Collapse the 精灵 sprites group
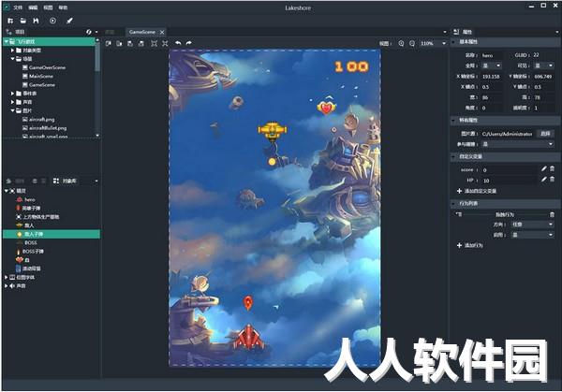 coord(7,191)
